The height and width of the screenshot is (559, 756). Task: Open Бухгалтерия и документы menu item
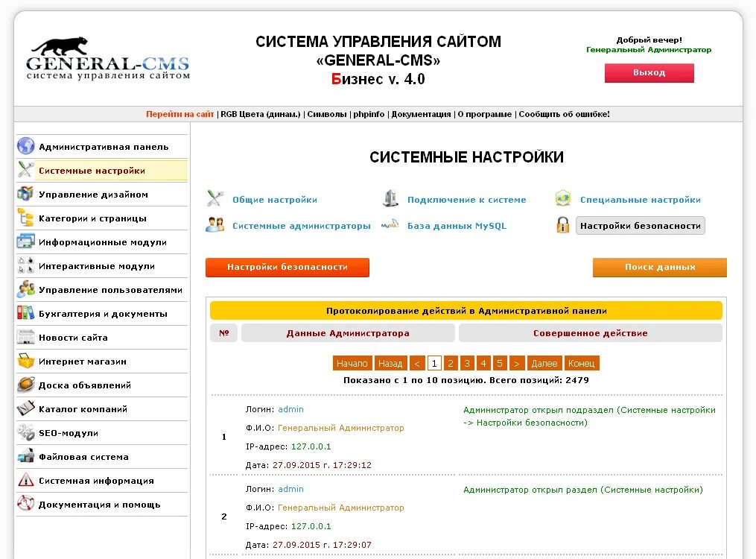[x=103, y=314]
